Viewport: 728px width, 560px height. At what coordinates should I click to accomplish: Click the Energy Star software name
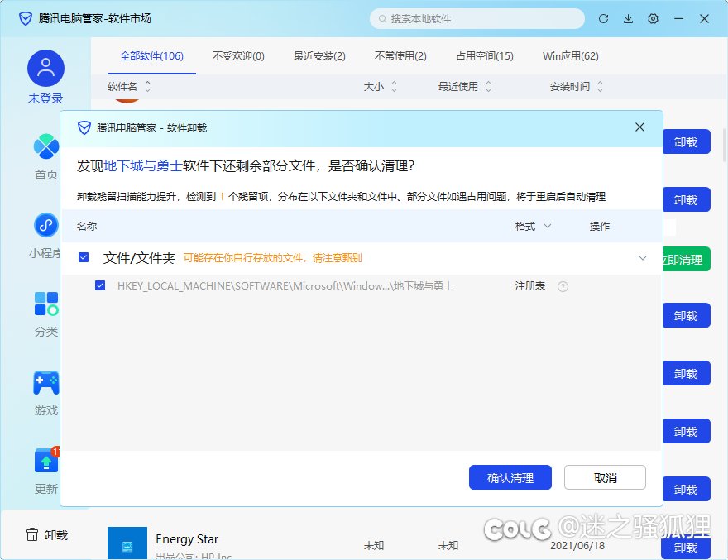(x=187, y=539)
